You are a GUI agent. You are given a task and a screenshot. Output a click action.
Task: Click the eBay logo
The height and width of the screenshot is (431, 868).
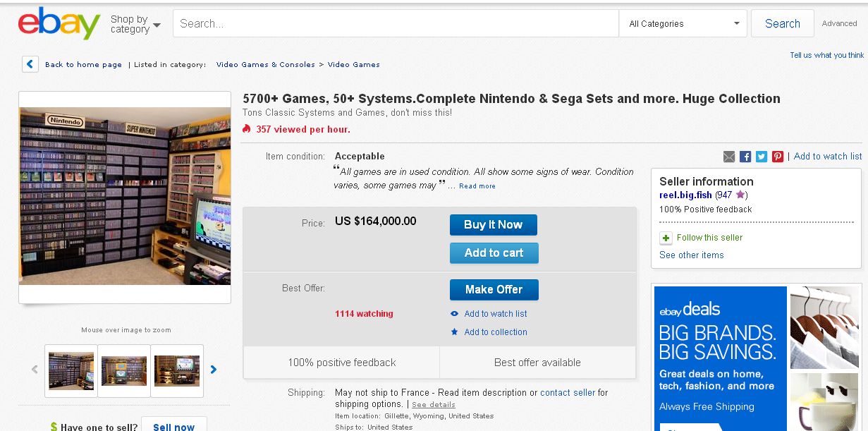(x=59, y=23)
